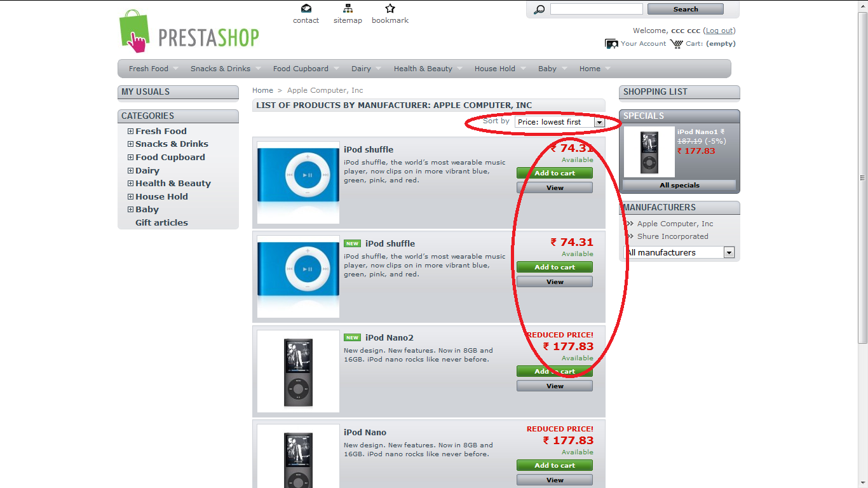Select Shure Incorporated manufacturer link

(673, 236)
